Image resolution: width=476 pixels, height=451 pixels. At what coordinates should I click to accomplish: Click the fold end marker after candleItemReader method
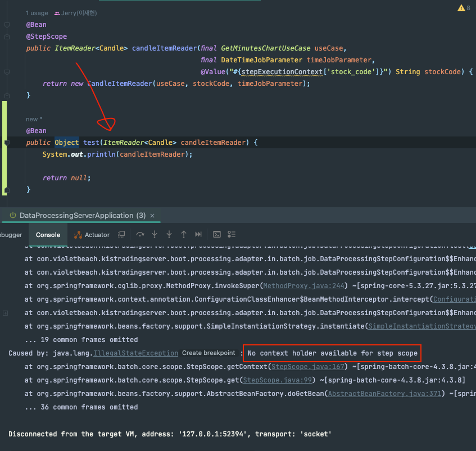(x=7, y=95)
